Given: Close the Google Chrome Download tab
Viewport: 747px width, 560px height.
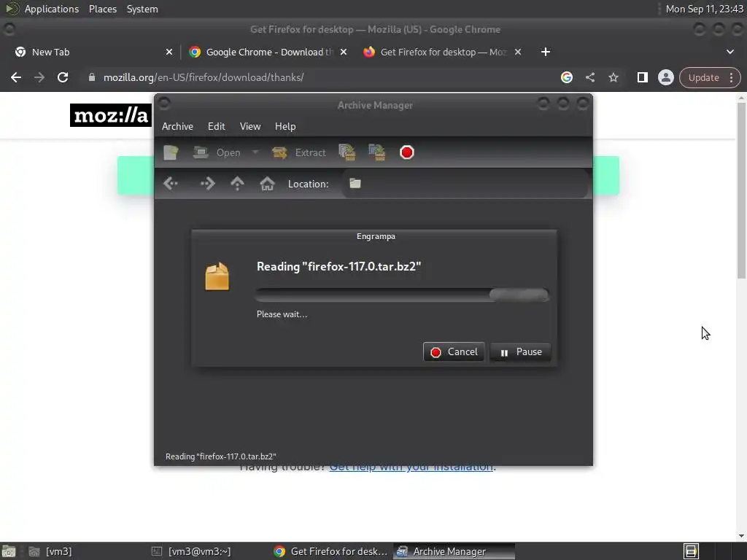Looking at the screenshot, I should pos(344,52).
